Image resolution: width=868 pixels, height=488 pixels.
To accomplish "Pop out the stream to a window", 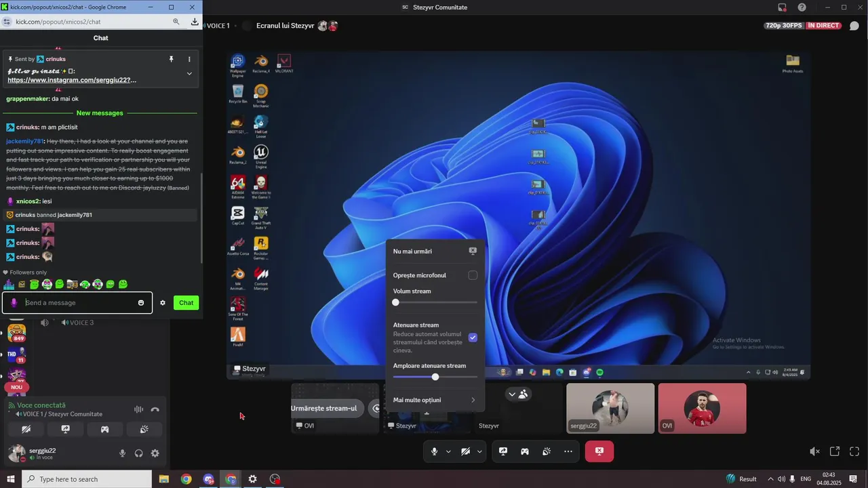I will tap(835, 451).
